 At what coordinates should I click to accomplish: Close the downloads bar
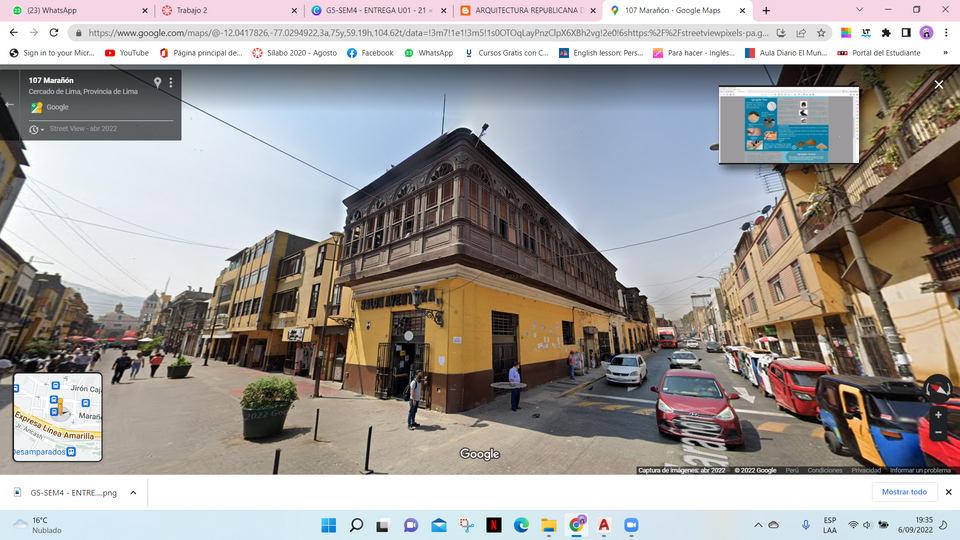tap(948, 492)
